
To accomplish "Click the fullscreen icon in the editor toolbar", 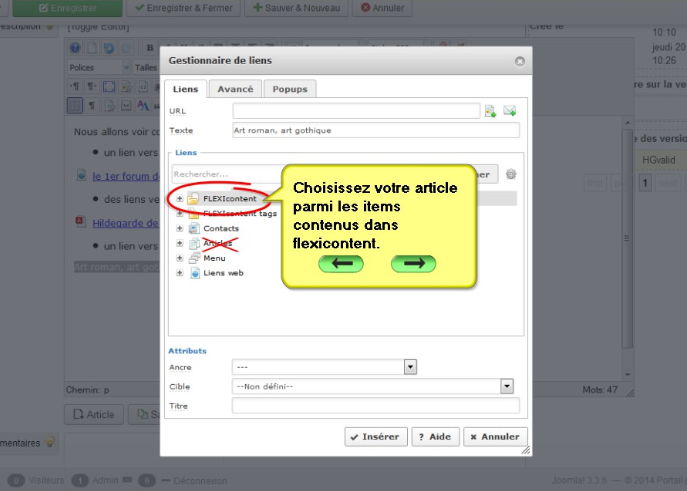I will click(109, 86).
